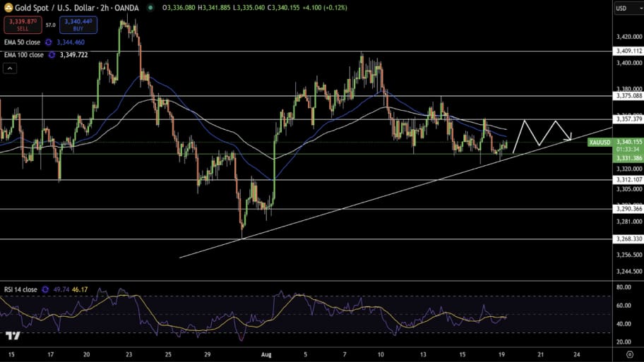The height and width of the screenshot is (362, 644).
Task: Click the 3,409.112 horizontal line price label
Action: click(x=628, y=51)
